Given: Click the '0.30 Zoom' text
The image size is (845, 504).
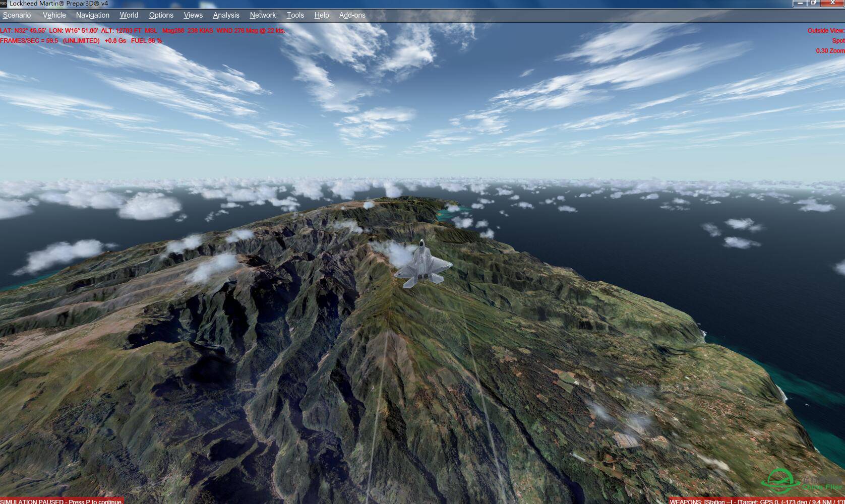Looking at the screenshot, I should click(830, 51).
